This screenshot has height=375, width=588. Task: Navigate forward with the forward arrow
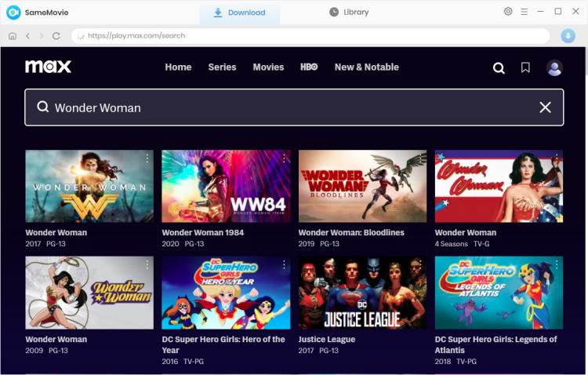coord(42,35)
